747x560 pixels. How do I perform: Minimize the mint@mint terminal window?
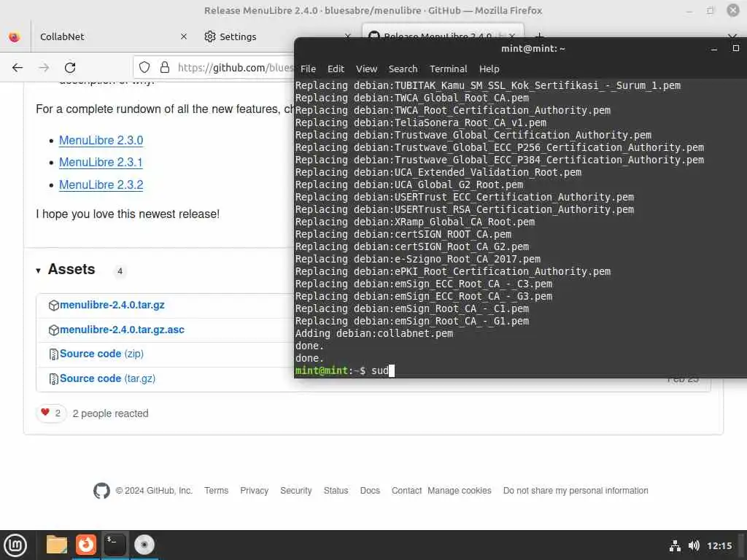click(713, 49)
